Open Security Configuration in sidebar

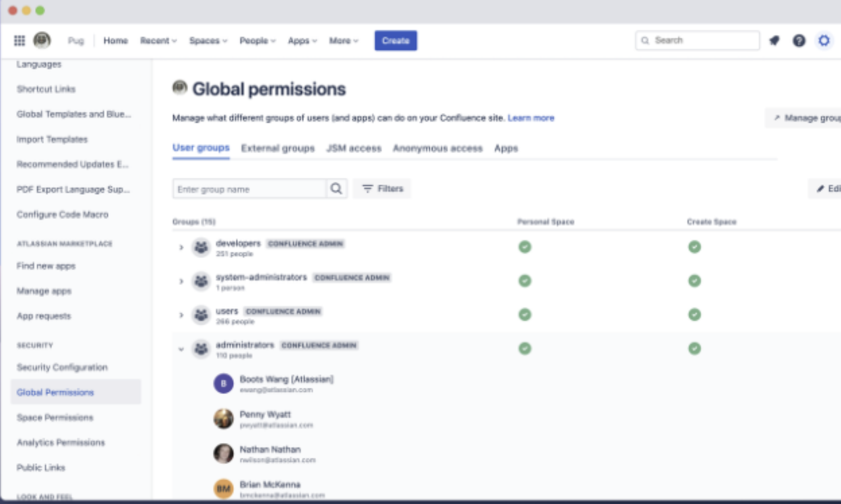(62, 368)
